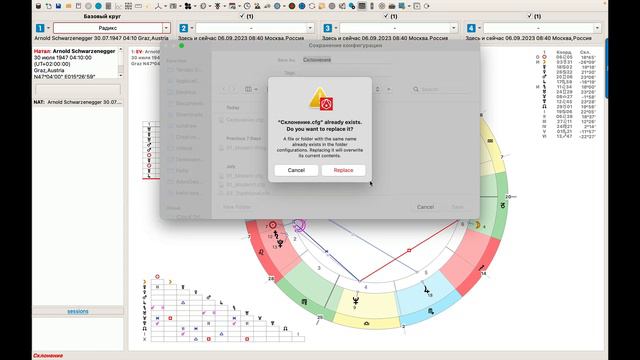Screen dimensions: 640x360
Task: Click the Save As name field in save dialog
Action: (346, 60)
